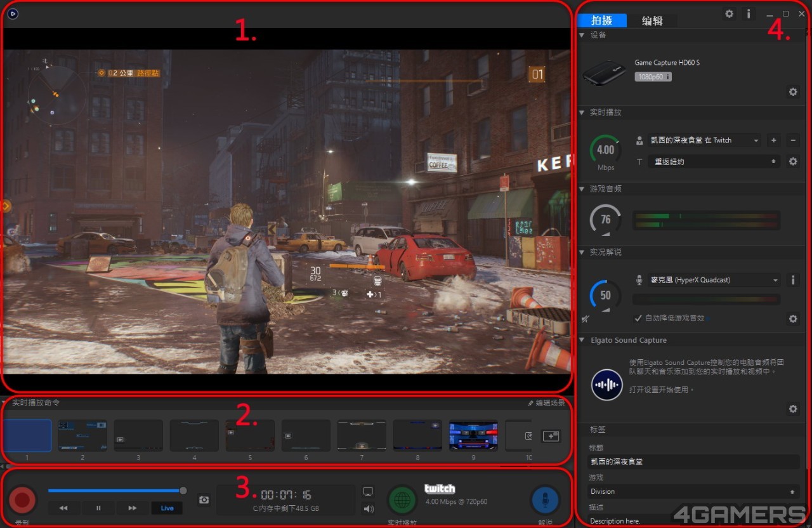Click the monitor display icon beside timer
812x528 pixels.
(368, 491)
